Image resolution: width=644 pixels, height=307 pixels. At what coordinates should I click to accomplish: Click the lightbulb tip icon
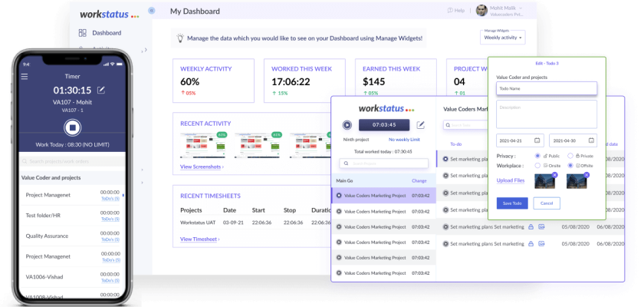point(180,38)
